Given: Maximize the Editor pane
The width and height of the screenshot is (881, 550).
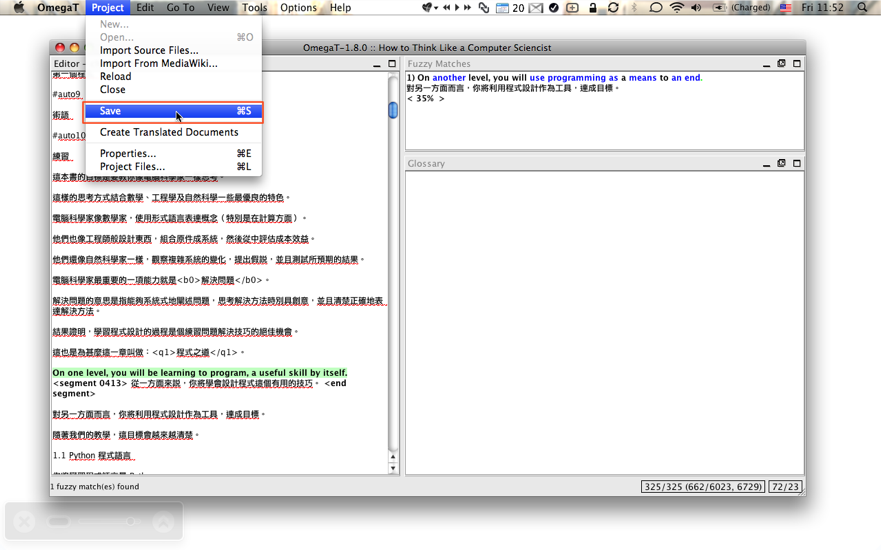Looking at the screenshot, I should click(x=392, y=63).
